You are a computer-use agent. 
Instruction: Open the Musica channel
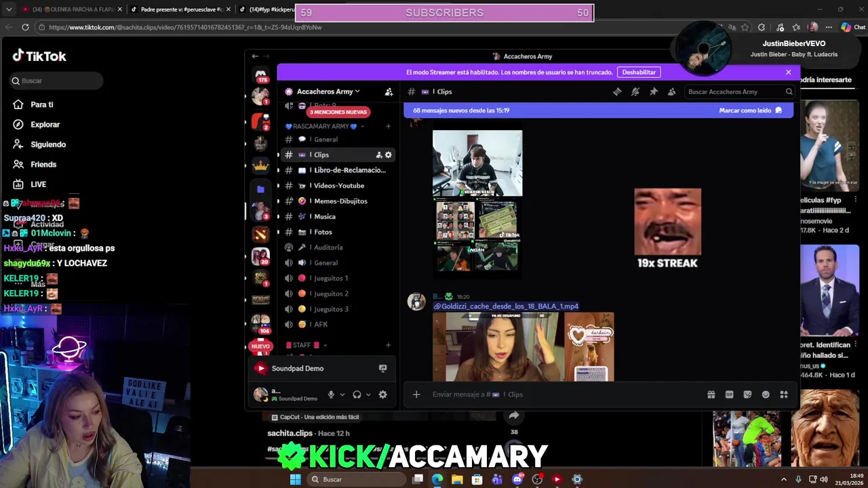point(338,216)
